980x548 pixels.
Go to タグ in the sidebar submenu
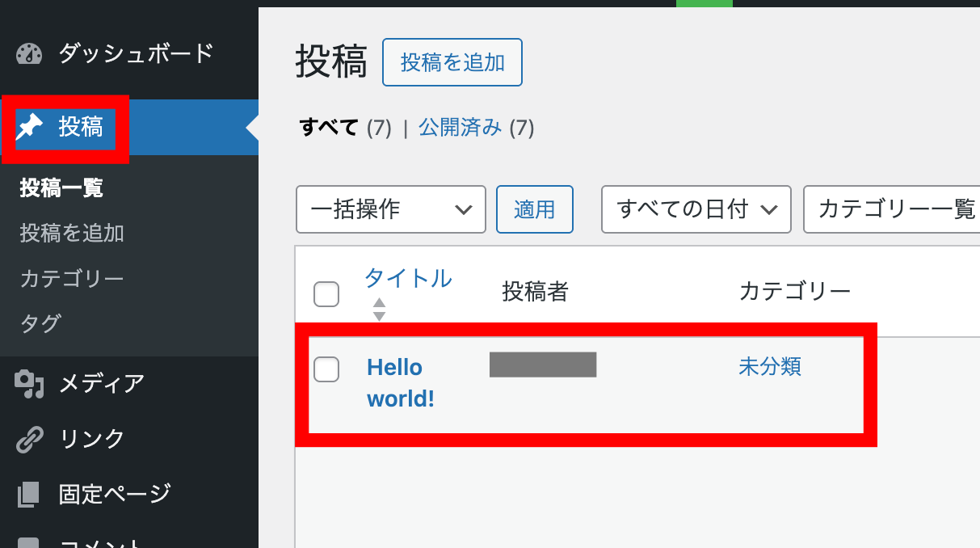coord(40,323)
